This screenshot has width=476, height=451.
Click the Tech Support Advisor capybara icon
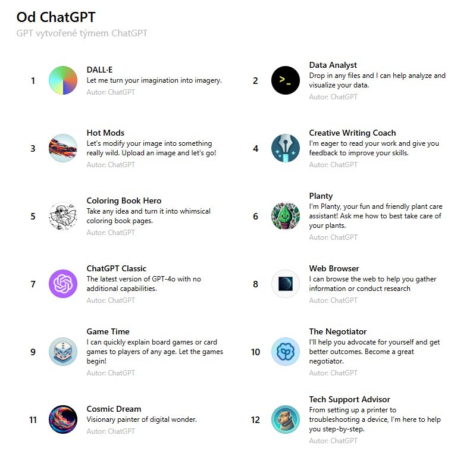coord(286,419)
